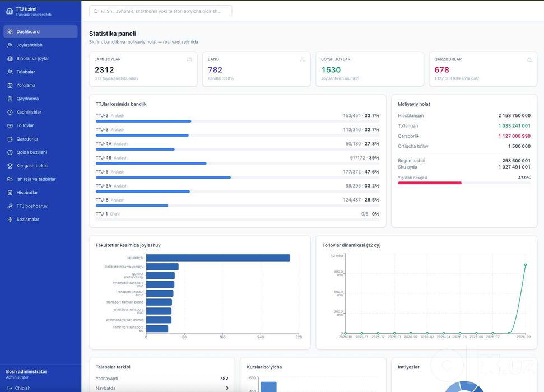544x392 pixels.
Task: Click the Qarzdorlar 678 card
Action: 483,69
